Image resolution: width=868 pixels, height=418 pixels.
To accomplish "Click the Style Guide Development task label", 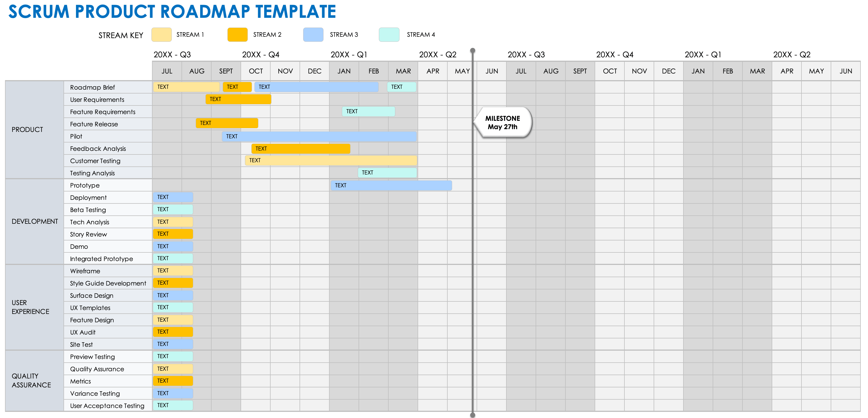I will click(x=108, y=284).
